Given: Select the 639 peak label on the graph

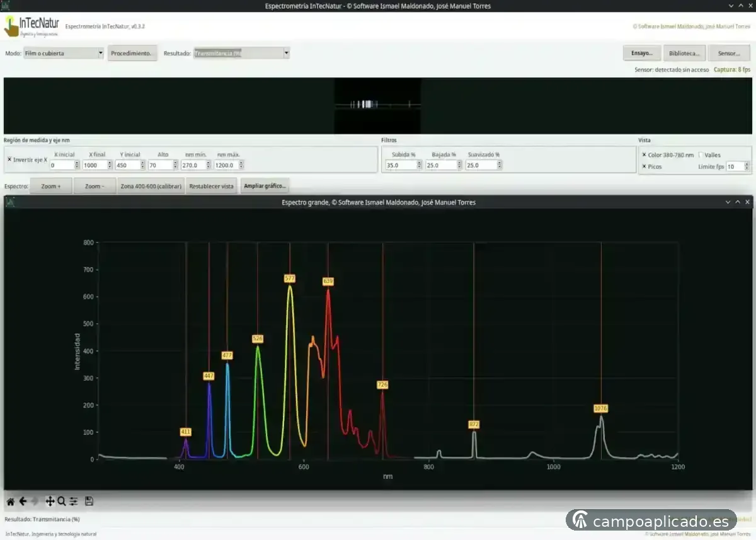Looking at the screenshot, I should coord(328,281).
